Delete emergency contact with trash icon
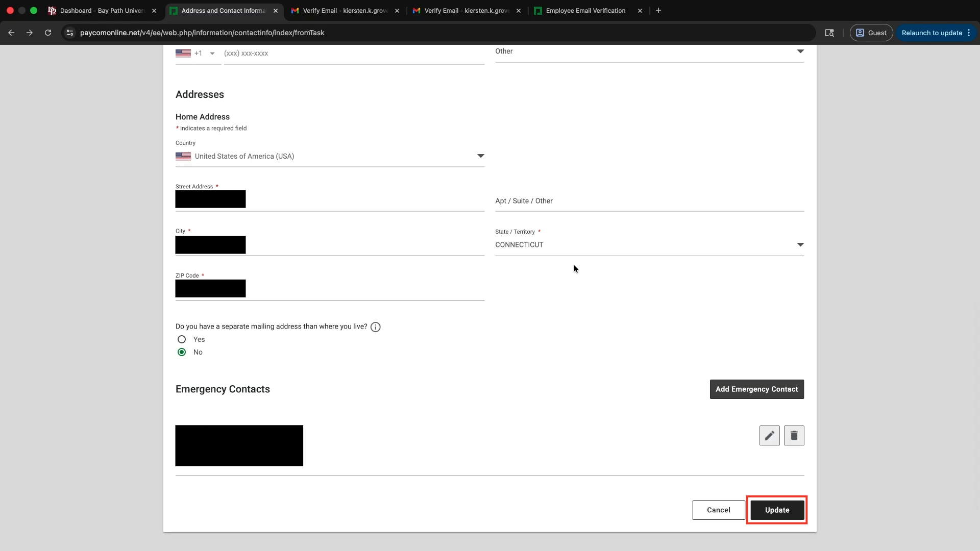This screenshot has height=551, width=980. pyautogui.click(x=794, y=436)
